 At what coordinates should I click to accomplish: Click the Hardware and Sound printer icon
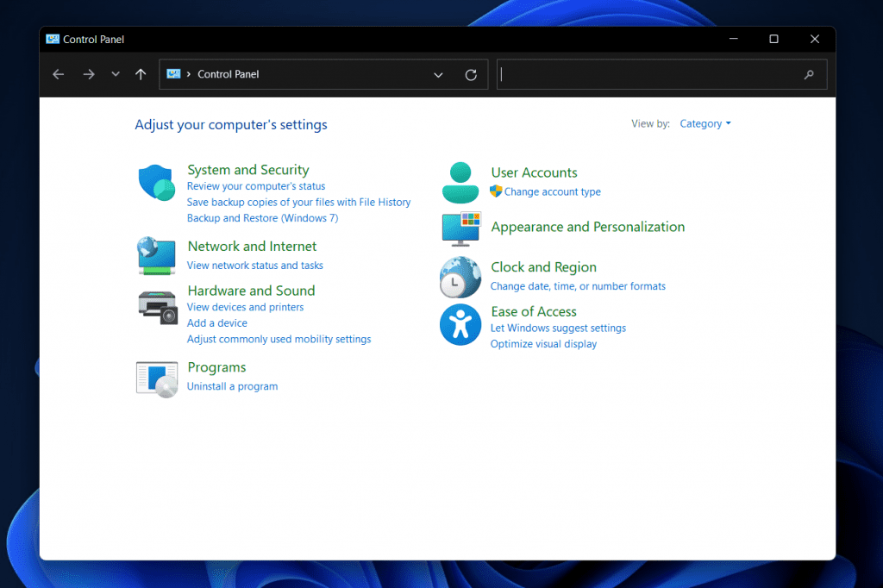157,306
